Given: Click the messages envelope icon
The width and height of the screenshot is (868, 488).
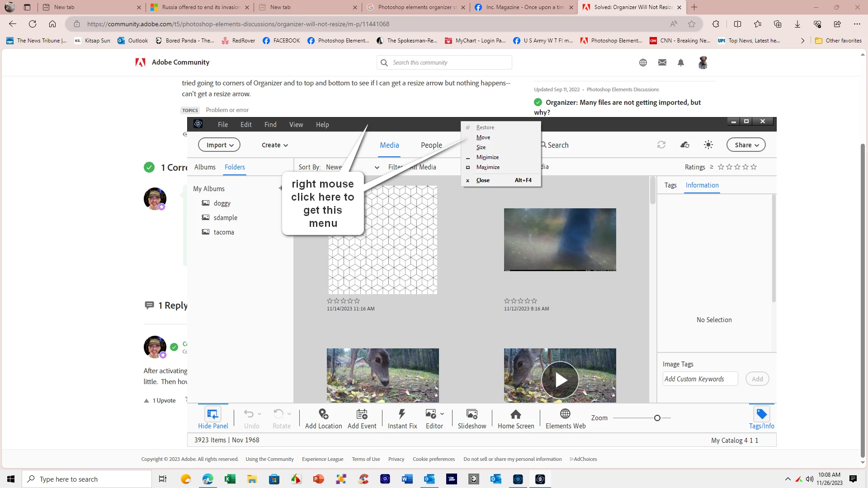Looking at the screenshot, I should point(662,62).
